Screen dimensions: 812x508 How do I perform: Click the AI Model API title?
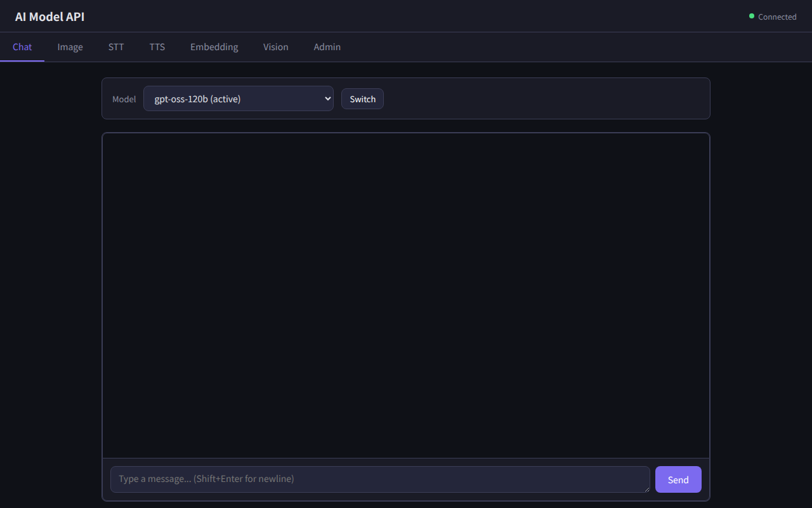(x=49, y=17)
